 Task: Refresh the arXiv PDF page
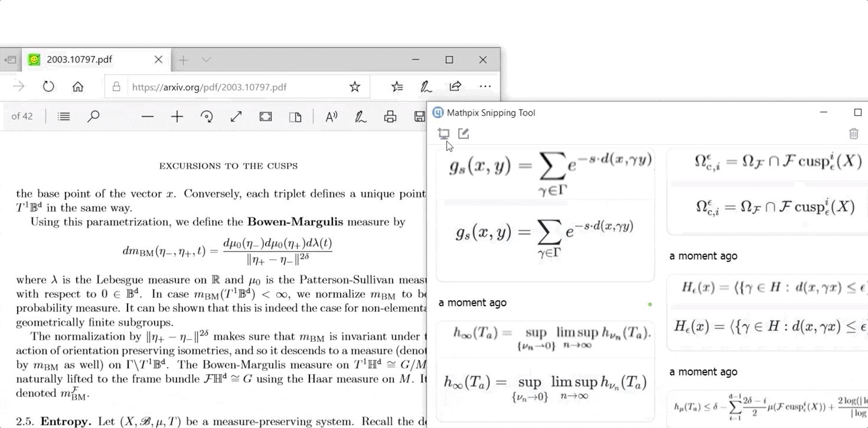(48, 86)
